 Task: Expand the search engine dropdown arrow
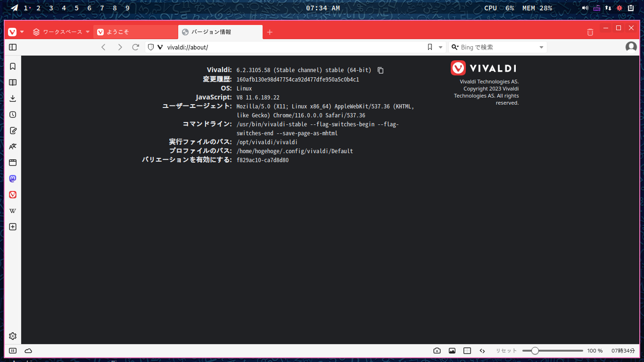click(541, 47)
